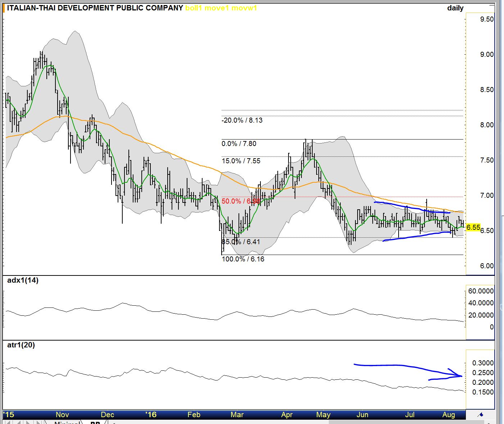The width and height of the screenshot is (504, 424).
Task: Select the boll1 indicator label
Action: pyautogui.click(x=194, y=8)
